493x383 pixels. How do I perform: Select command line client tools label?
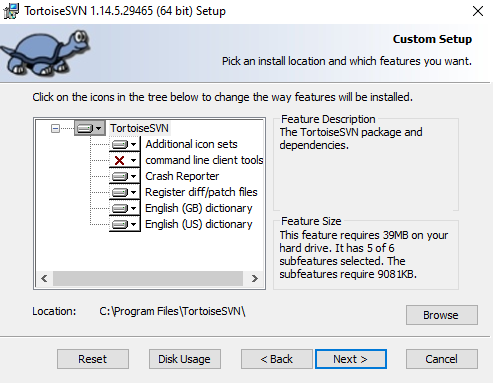point(204,160)
